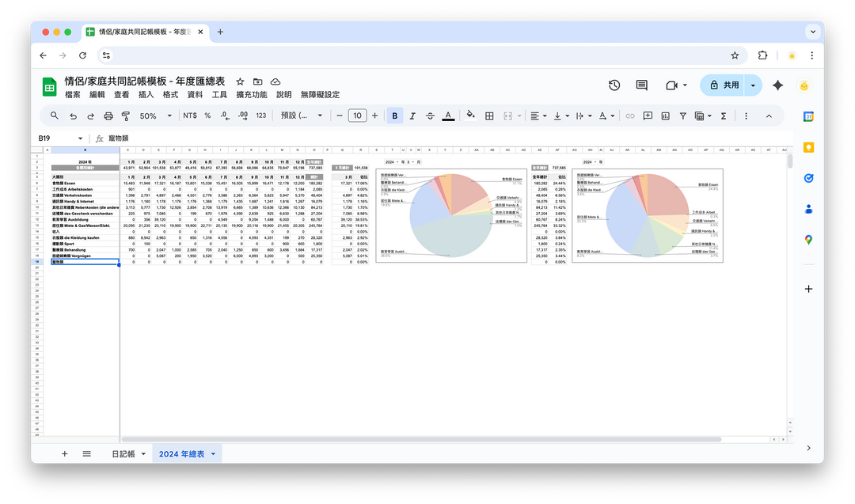Toggle bold formatting button
855x504 pixels.
point(394,116)
